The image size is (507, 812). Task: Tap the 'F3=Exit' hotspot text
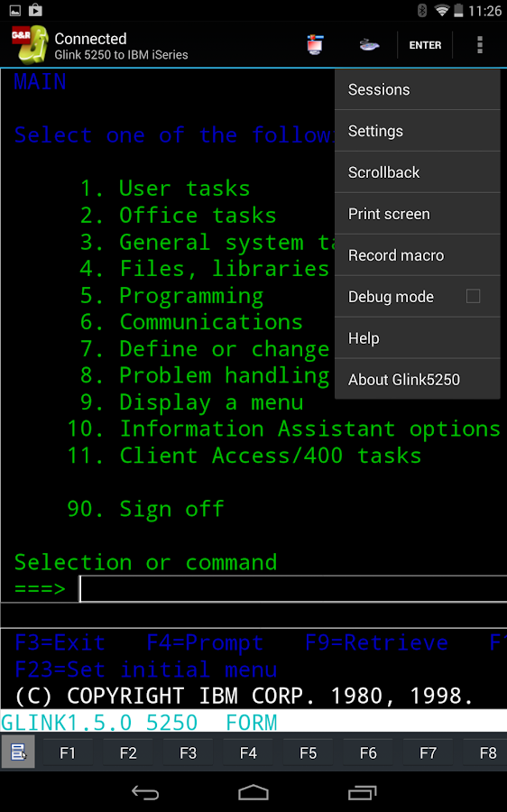pos(60,642)
